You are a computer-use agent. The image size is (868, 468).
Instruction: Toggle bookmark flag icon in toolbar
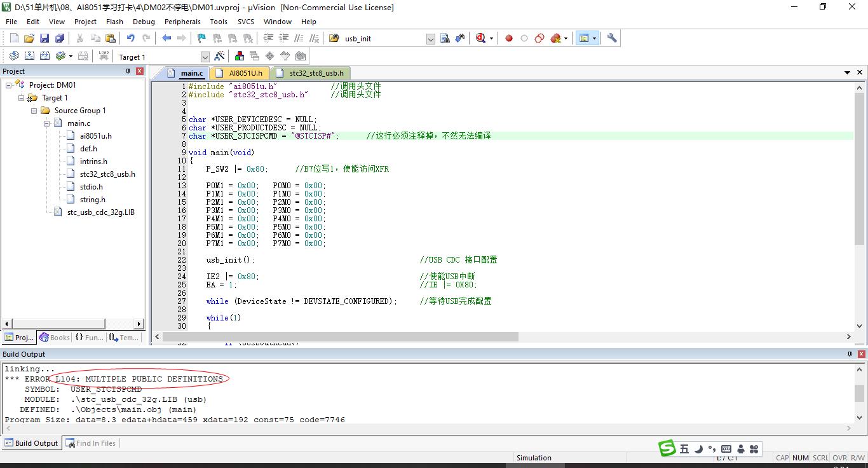201,38
